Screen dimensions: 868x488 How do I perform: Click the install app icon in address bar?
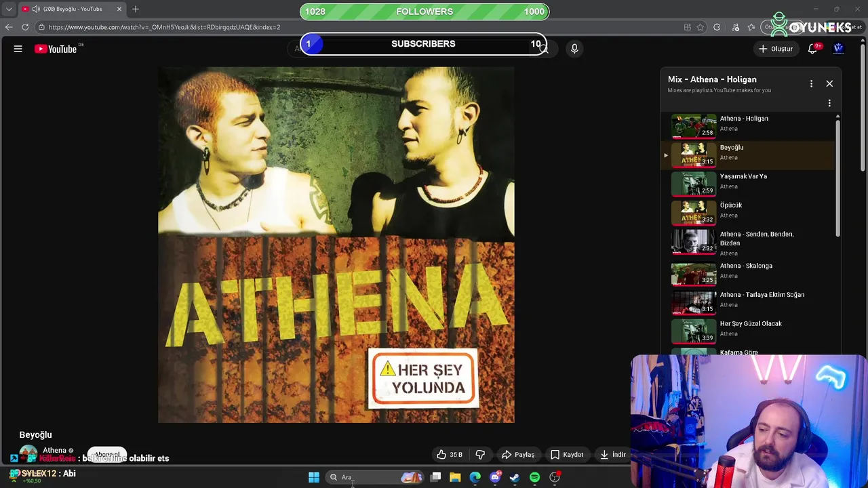688,27
